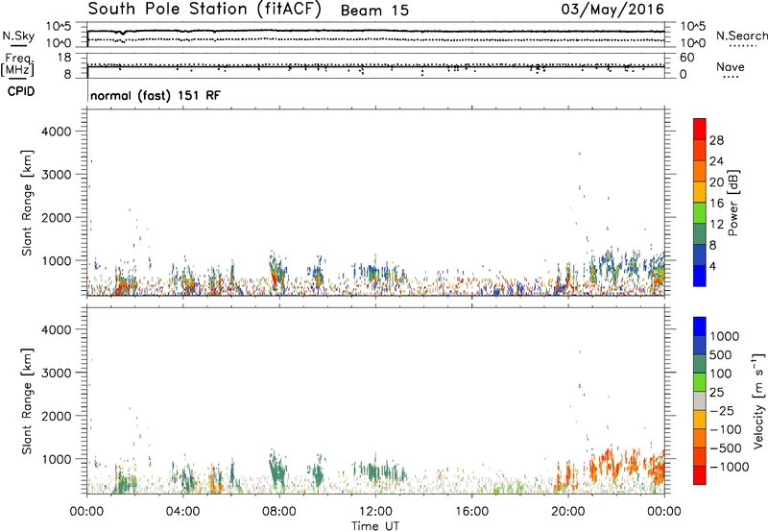Click the velocity panel 'Slant Range [km]' label
The height and width of the screenshot is (532, 768).
27,401
